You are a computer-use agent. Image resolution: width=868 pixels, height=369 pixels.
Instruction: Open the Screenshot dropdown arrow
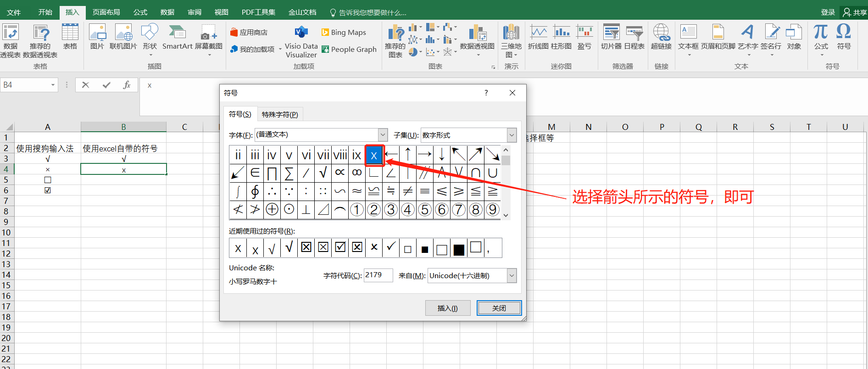coord(209,55)
